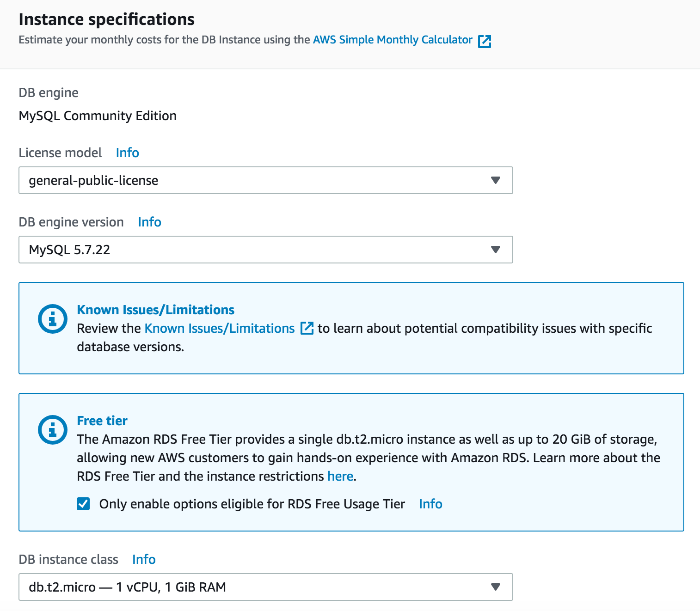The image size is (700, 611).
Task: Click the info icon in Known Issues box
Action: point(53,319)
